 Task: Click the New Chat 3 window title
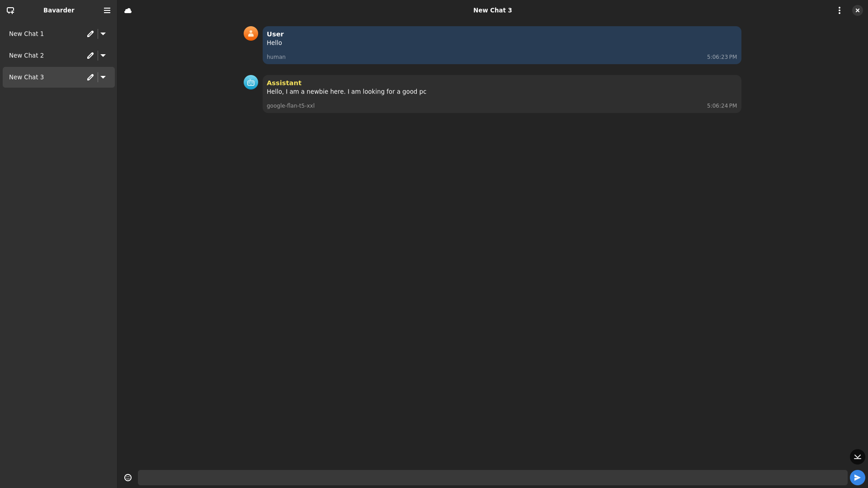492,10
